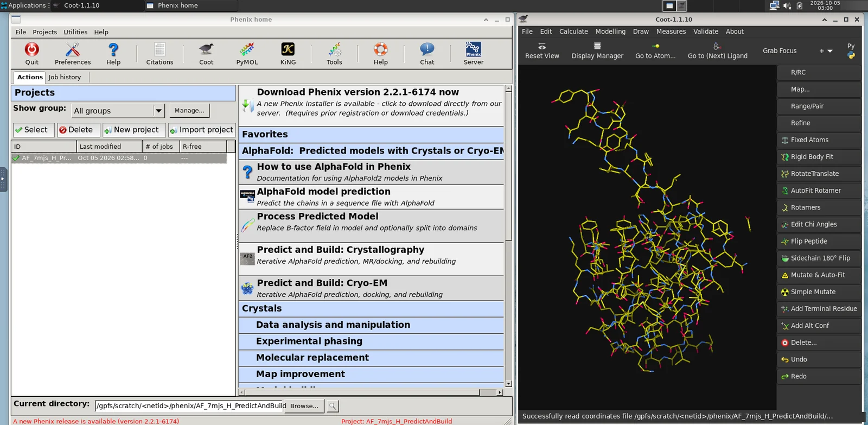
Task: Click the New project button
Action: coord(134,130)
